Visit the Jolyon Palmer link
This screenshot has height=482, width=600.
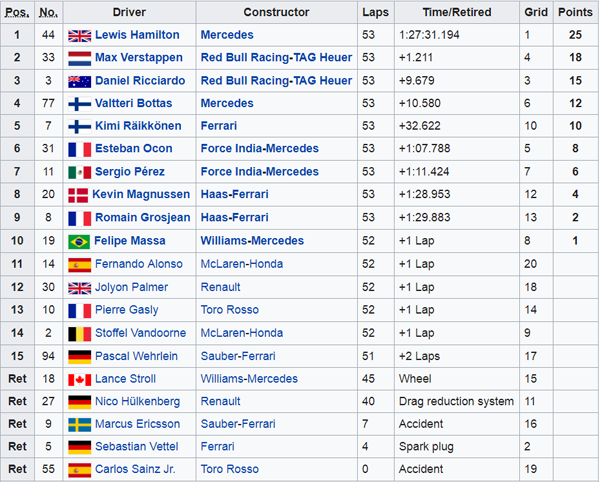(x=132, y=287)
